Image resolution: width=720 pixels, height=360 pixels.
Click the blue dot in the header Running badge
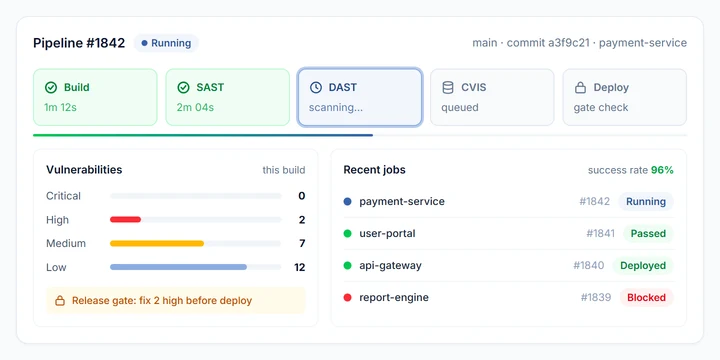(x=144, y=43)
